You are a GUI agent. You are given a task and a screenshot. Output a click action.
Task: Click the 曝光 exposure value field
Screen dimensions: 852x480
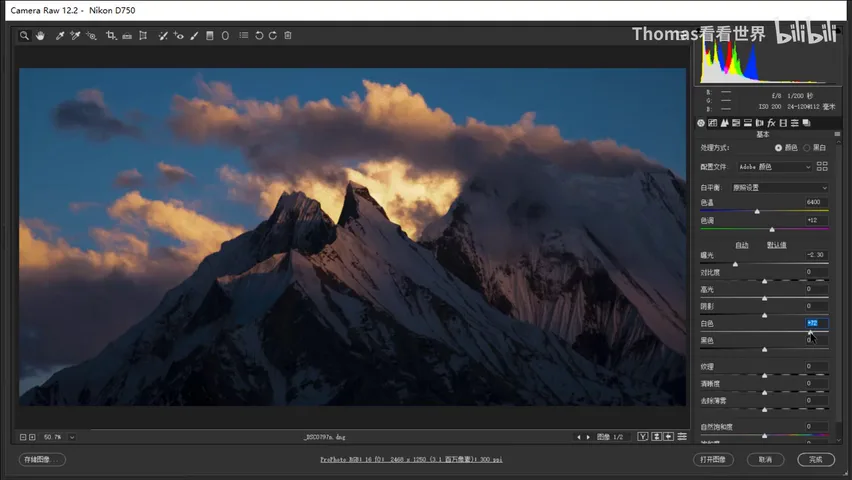click(816, 254)
